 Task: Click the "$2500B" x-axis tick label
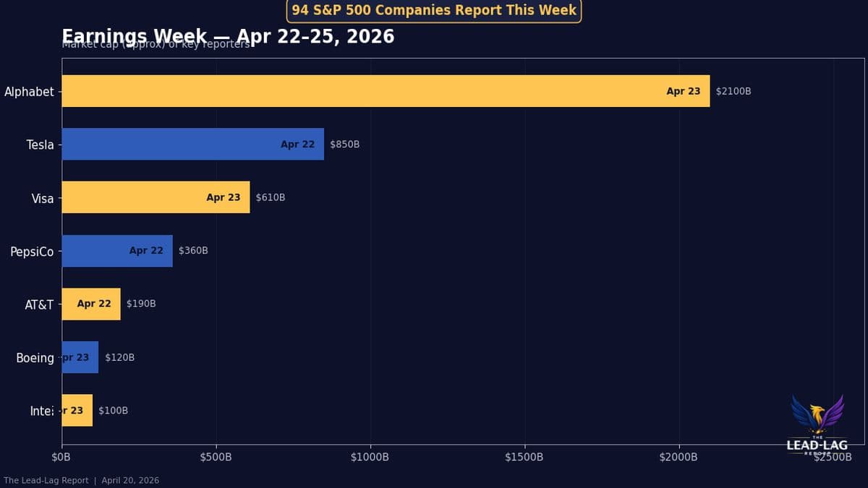[x=831, y=457]
